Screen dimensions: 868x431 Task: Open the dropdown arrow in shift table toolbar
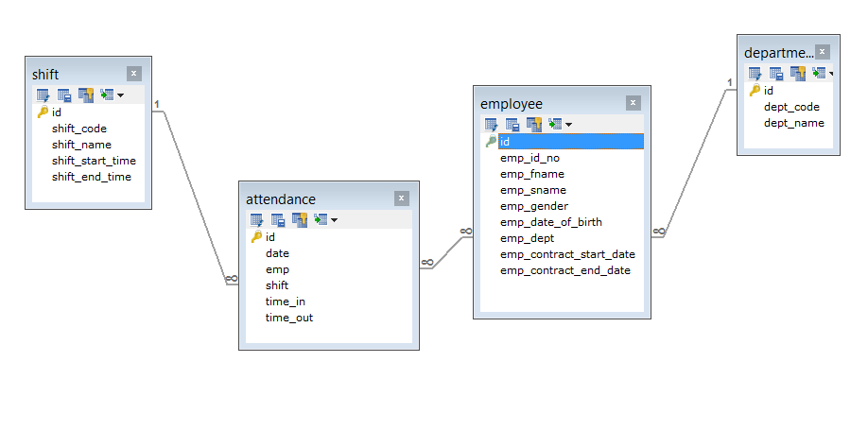(x=120, y=95)
